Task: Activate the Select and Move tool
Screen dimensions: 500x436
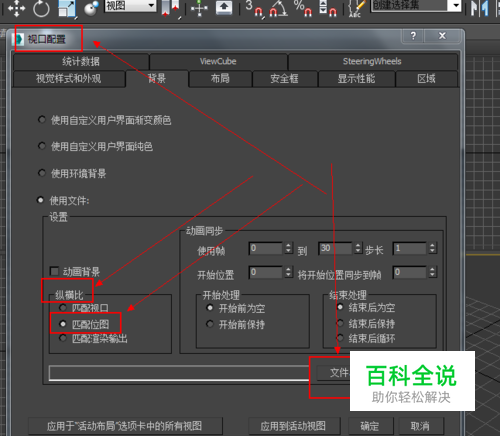Action: tap(16, 8)
